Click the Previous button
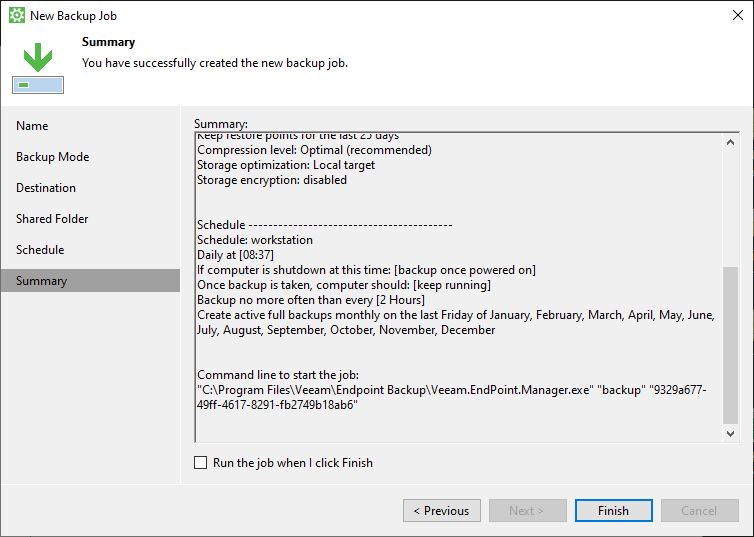 coord(441,511)
